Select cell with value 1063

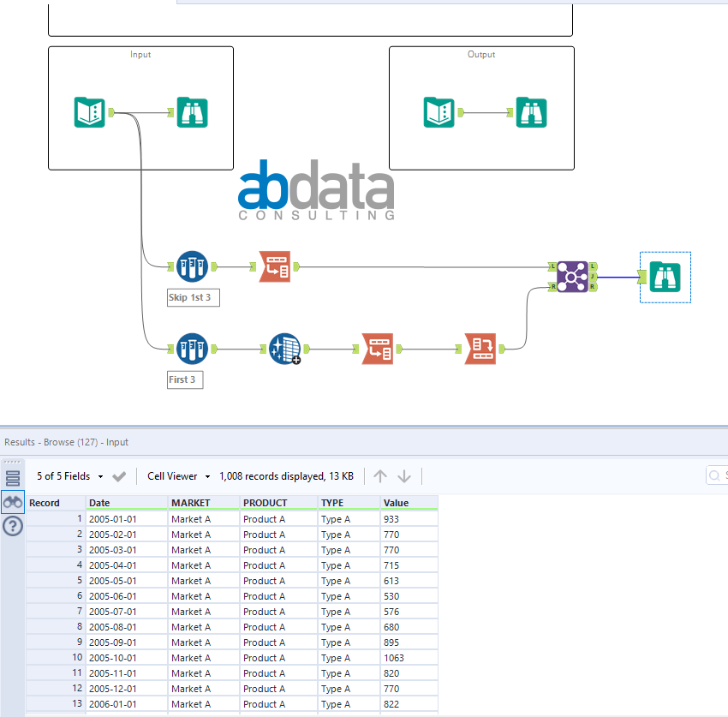tap(409, 658)
